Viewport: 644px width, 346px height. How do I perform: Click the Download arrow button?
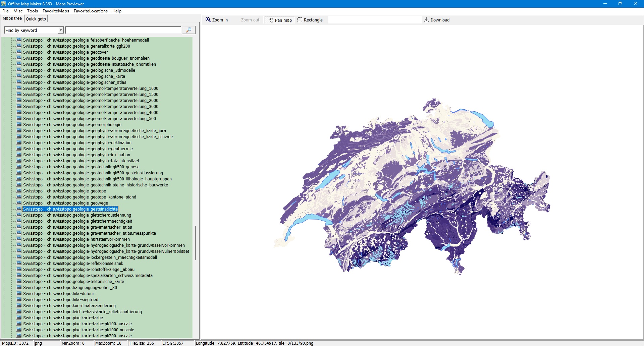[437, 20]
